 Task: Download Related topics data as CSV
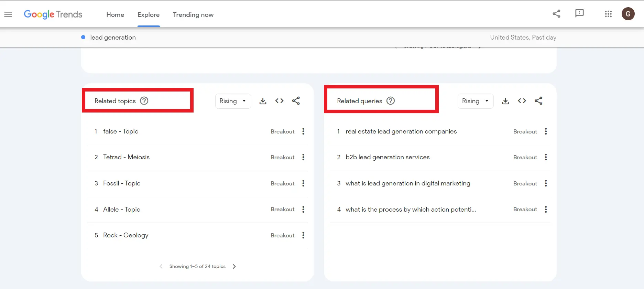[x=263, y=101]
